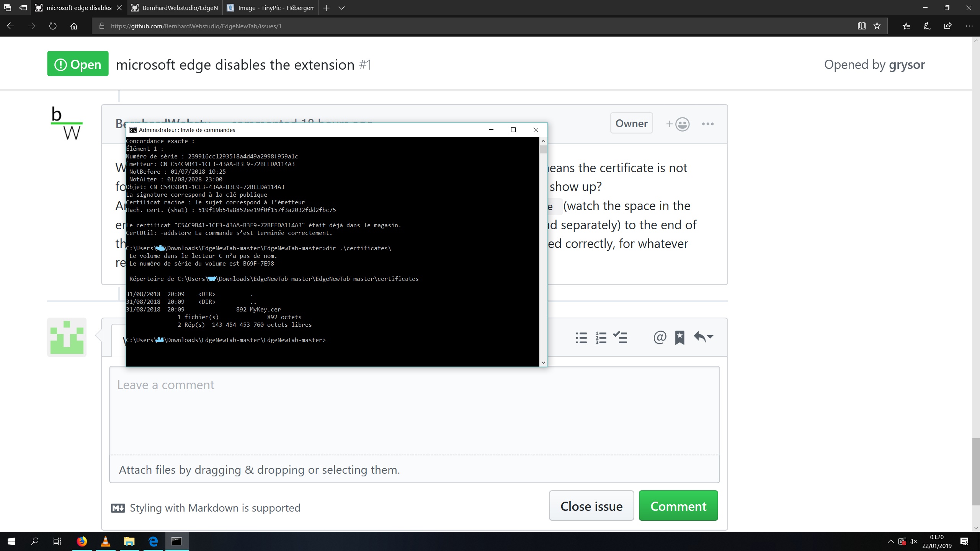Insert a saved reply using the bookmark icon
The height and width of the screenshot is (551, 980).
click(680, 337)
